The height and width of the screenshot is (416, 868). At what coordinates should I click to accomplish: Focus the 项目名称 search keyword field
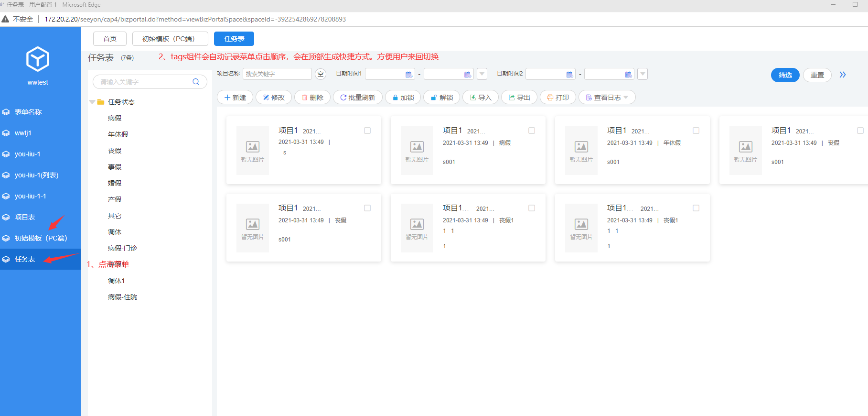(x=277, y=74)
